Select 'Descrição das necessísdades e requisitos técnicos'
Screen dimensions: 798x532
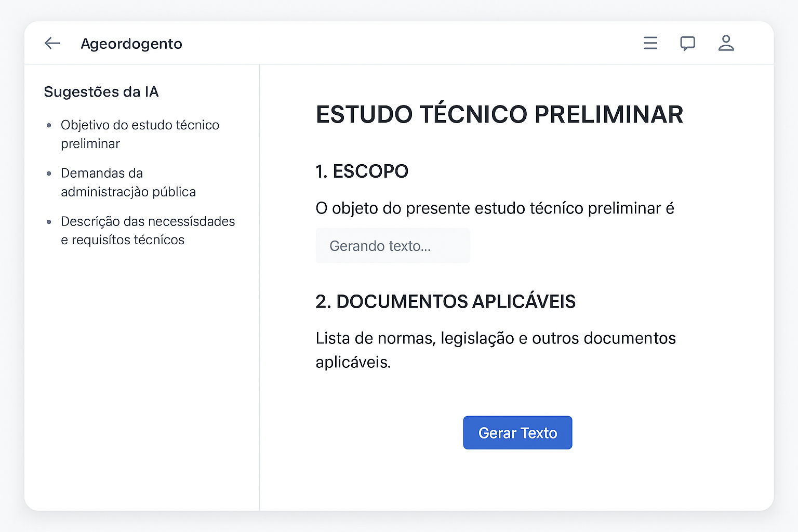click(148, 230)
